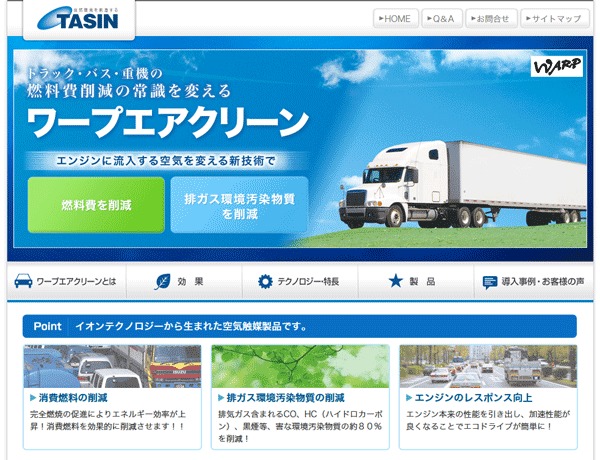The image size is (600, 460).
Task: Click the トラック・バス・重機の headline
Action: [x=95, y=73]
